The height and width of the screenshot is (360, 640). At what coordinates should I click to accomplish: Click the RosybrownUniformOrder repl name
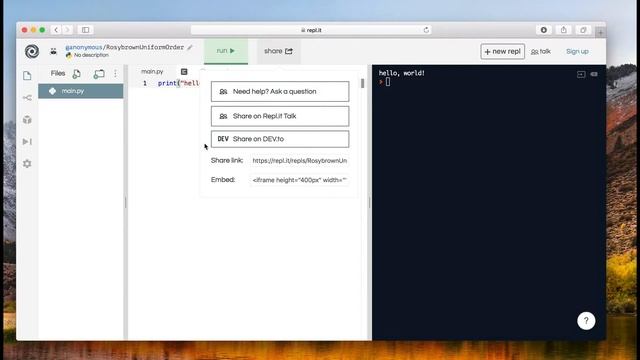(145, 47)
